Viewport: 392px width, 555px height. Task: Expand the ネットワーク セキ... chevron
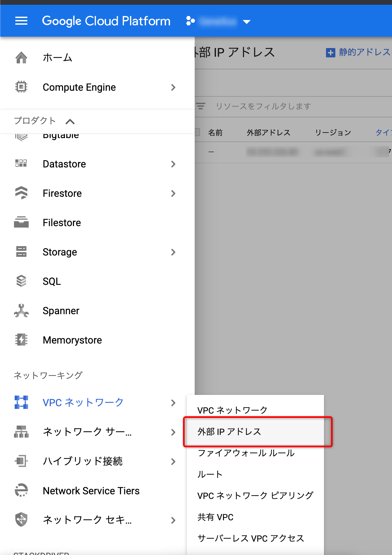173,520
